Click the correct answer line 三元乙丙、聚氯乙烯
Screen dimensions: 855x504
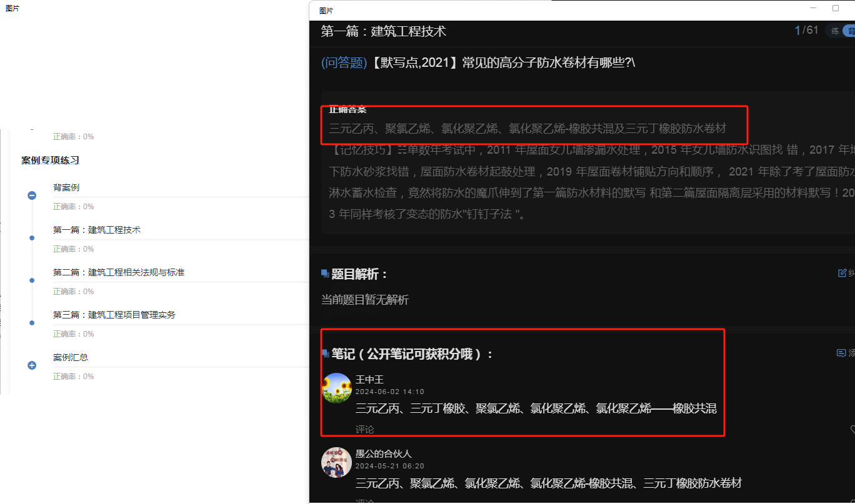[x=527, y=129]
